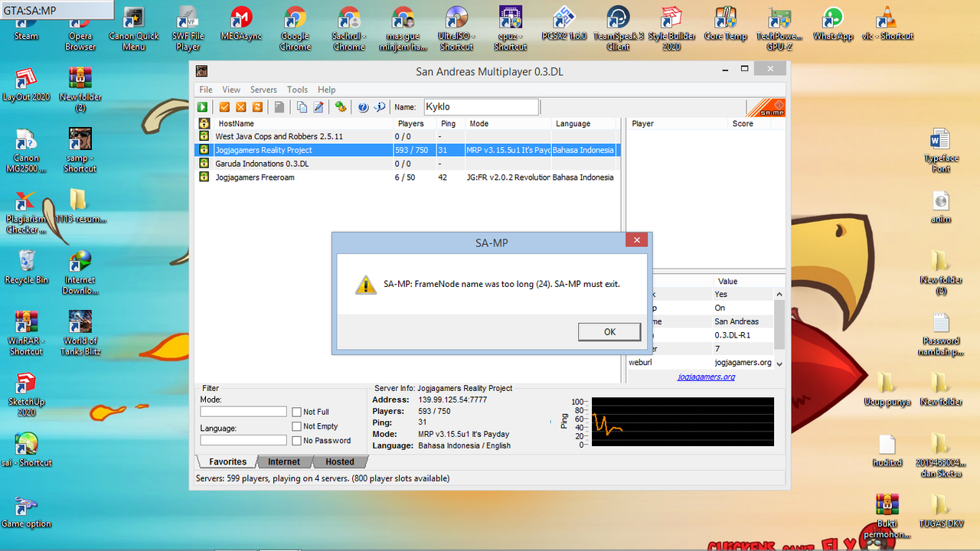The image size is (980, 551).
Task: Open the Steam desktop icon
Action: tap(26, 24)
